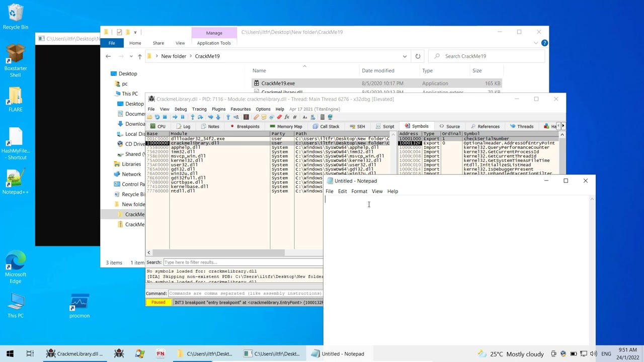Screen dimensions: 644x362
Task: Click the Stop debugging square icon
Action: pyautogui.click(x=165, y=117)
